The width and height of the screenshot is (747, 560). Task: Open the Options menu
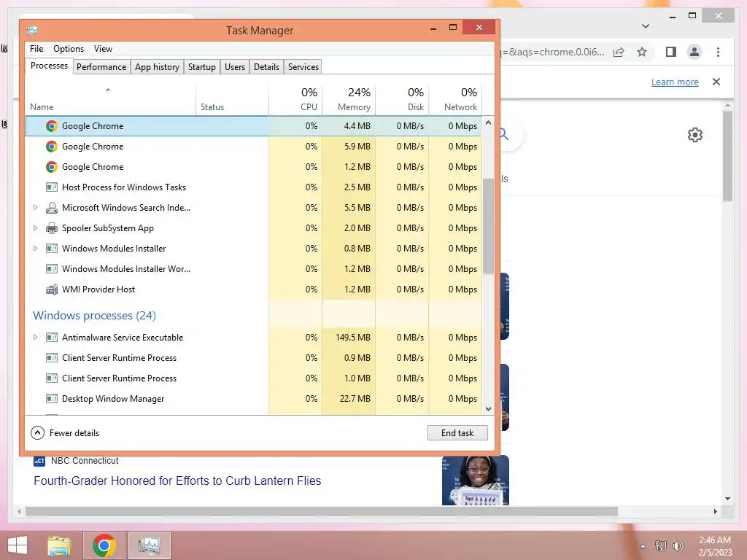(x=69, y=49)
